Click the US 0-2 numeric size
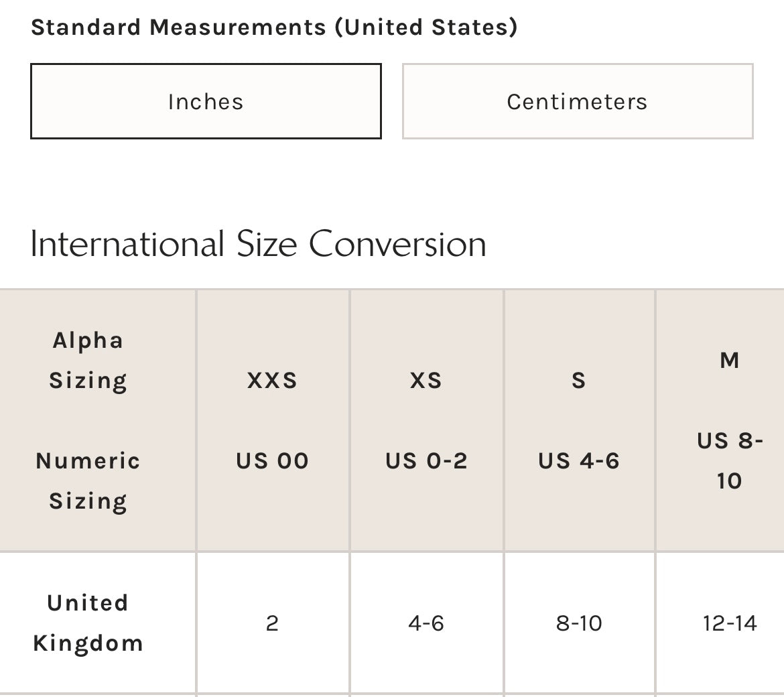The width and height of the screenshot is (784, 697). coord(426,460)
